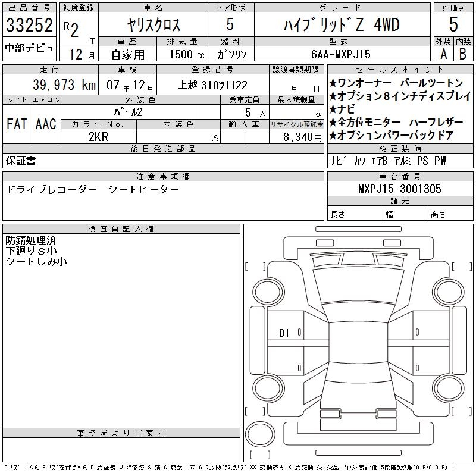Click the grade ハイブリッドZ 4WD
Viewport: 476px width, 476px height.
pos(342,24)
